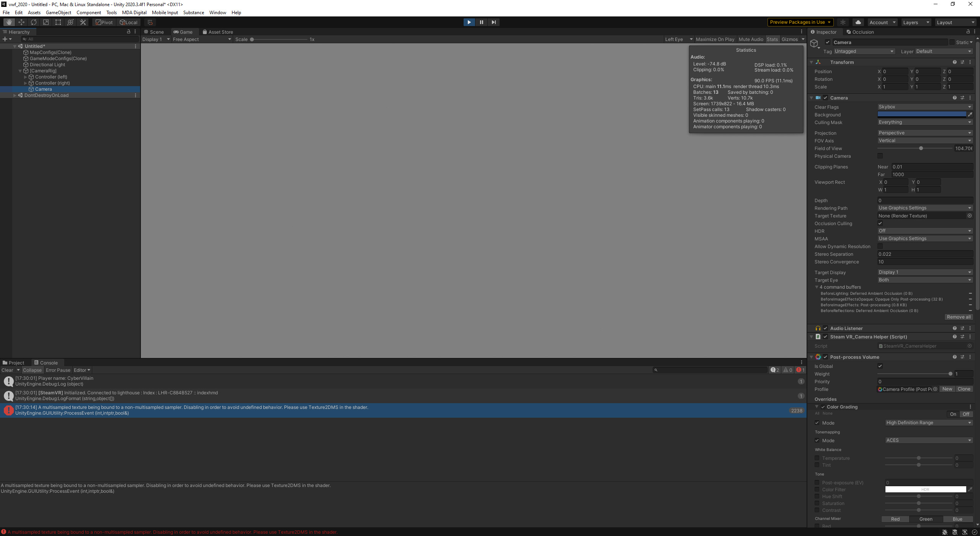Disable the Occlusion Culling checkbox
980x536 pixels.
click(x=880, y=223)
